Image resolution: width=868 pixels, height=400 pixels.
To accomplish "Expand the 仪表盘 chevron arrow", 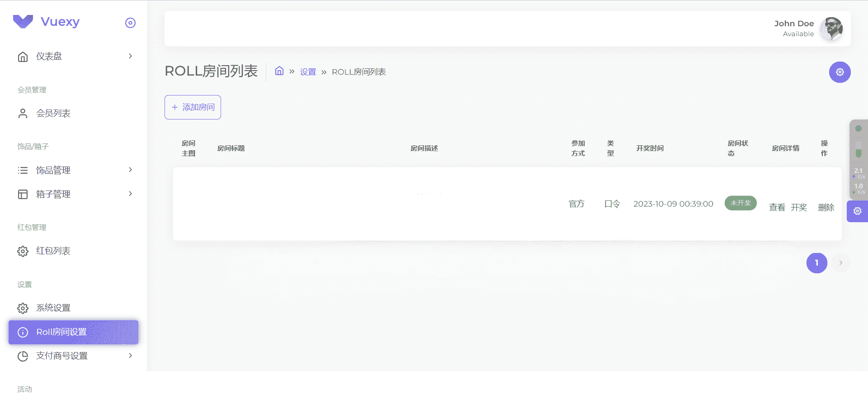I will click(x=130, y=56).
